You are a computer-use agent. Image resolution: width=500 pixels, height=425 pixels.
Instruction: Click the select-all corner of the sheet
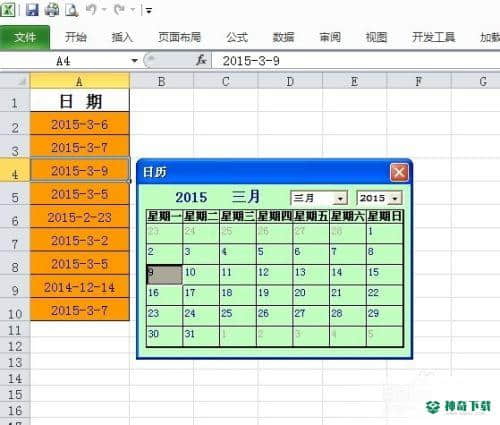tap(15, 81)
